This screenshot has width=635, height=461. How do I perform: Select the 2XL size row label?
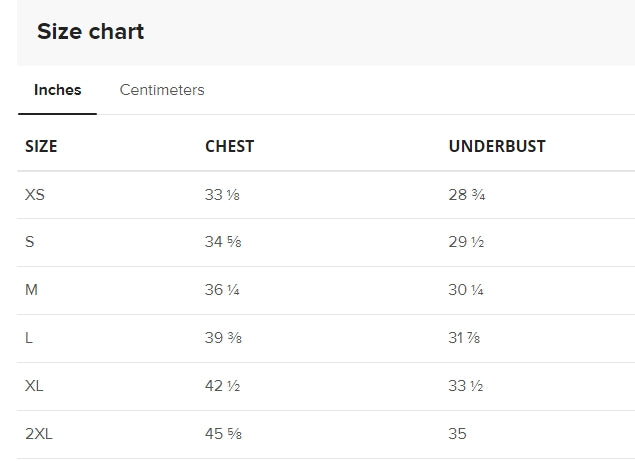point(39,434)
